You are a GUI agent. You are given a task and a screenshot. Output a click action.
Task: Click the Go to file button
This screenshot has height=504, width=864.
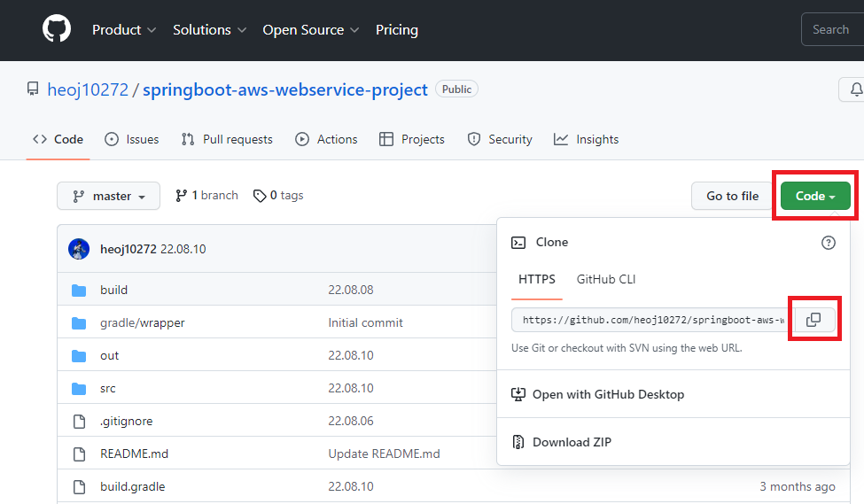pyautogui.click(x=732, y=196)
